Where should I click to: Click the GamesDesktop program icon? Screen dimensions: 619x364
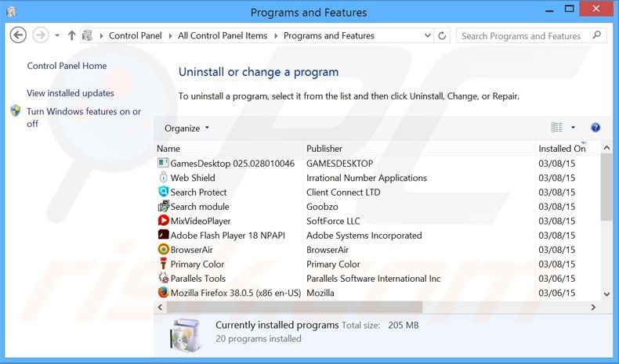point(163,163)
